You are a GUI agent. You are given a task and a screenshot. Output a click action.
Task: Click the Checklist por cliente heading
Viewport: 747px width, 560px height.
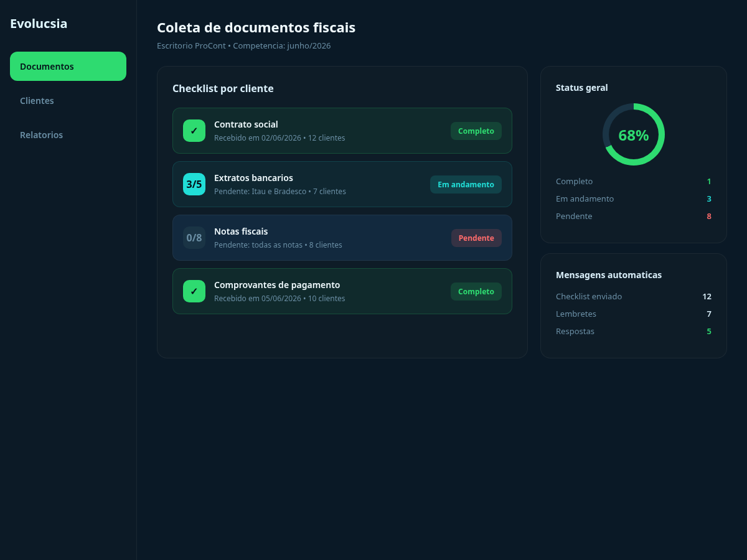click(x=223, y=88)
